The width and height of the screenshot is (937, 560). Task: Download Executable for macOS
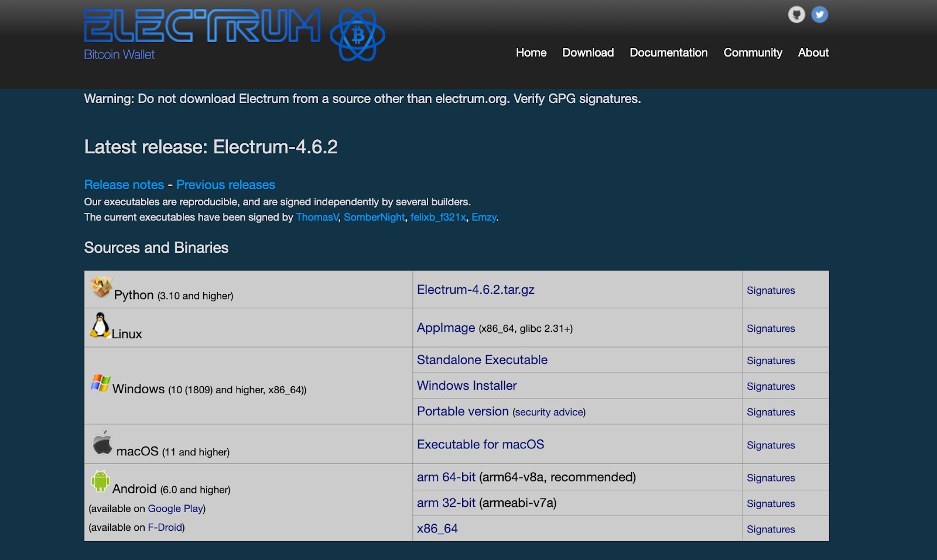tap(480, 444)
